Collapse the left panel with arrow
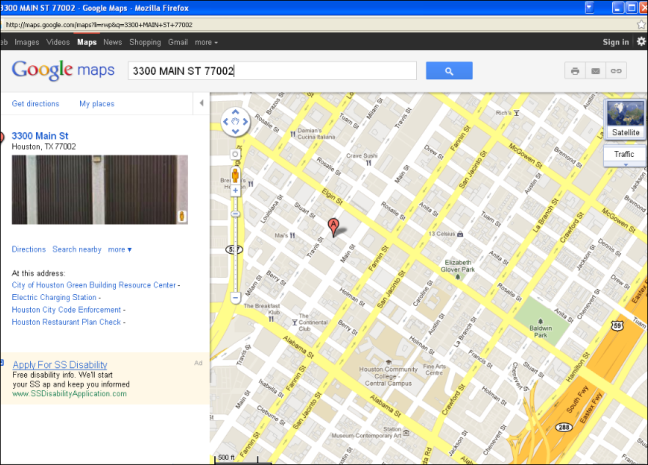The height and width of the screenshot is (465, 648). [201, 103]
